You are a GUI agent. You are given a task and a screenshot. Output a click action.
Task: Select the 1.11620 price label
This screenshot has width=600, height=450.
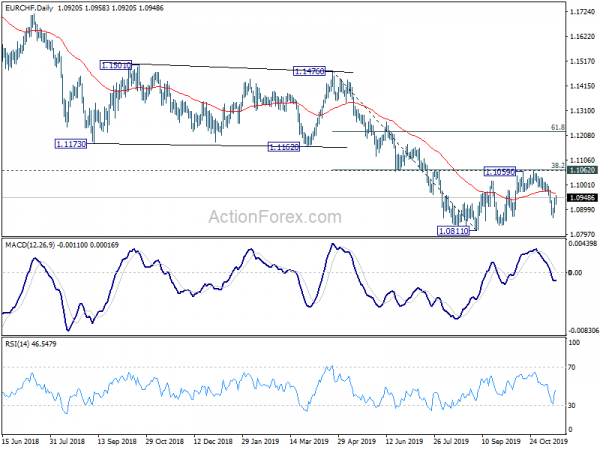coord(283,147)
